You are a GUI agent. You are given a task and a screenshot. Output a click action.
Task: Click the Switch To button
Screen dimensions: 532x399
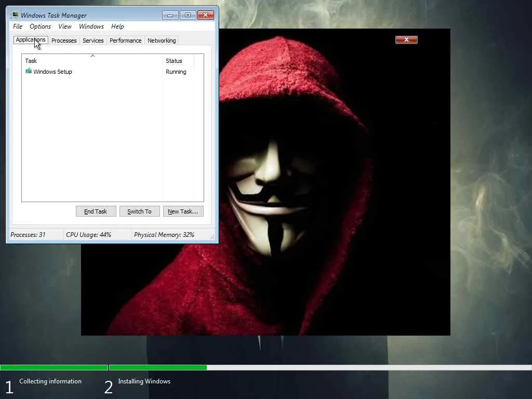point(139,211)
